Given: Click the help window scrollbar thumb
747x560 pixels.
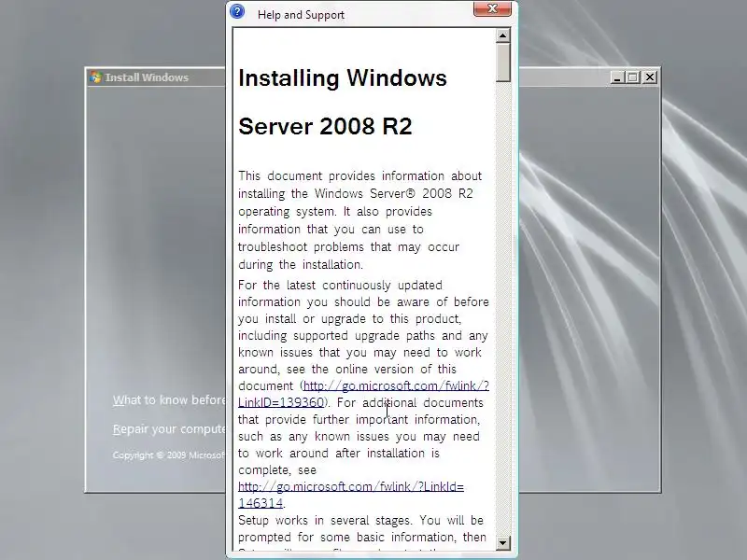Looking at the screenshot, I should [x=502, y=63].
